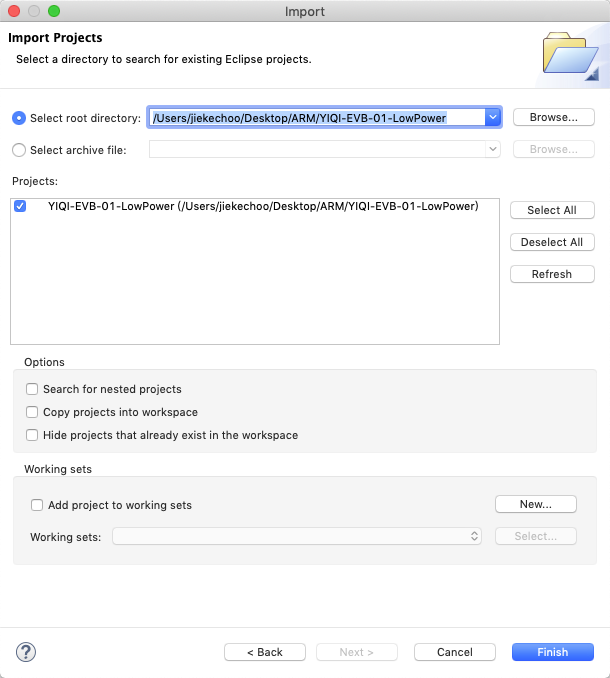Image resolution: width=610 pixels, height=678 pixels.
Task: Open the root directory dropdown arrow
Action: coord(491,117)
